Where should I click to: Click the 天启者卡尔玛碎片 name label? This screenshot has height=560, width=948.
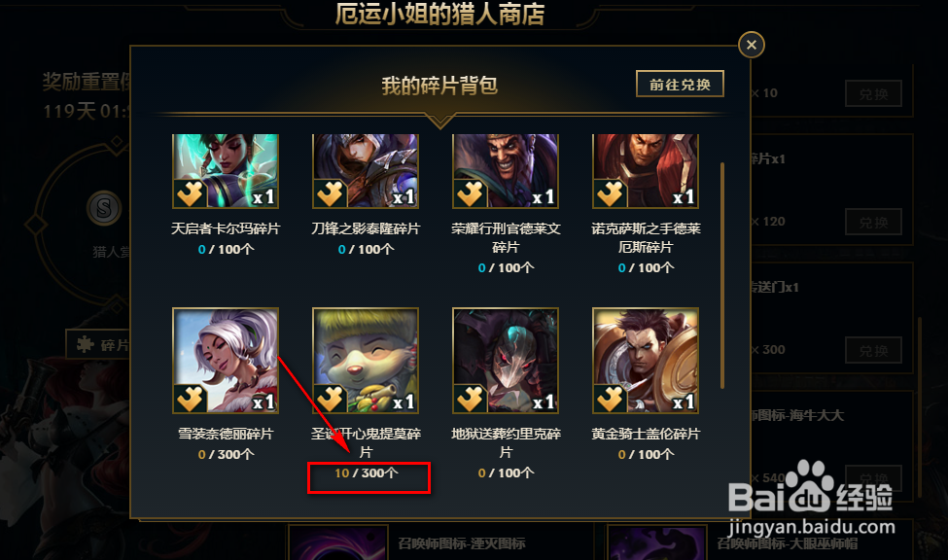226,228
